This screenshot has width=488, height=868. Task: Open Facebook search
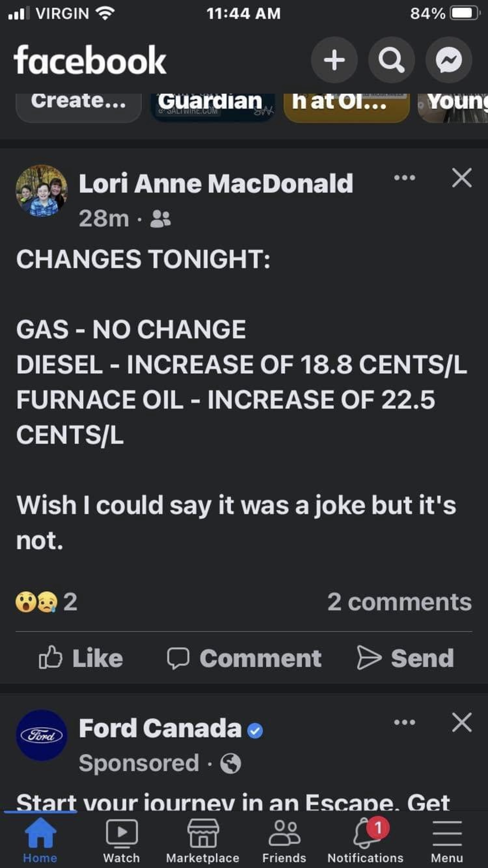(392, 60)
